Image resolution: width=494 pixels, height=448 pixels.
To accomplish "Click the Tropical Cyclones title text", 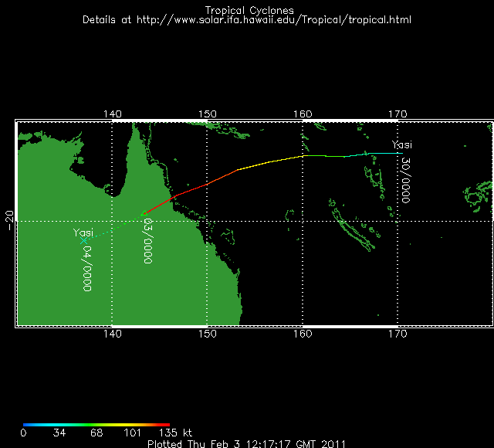I will 249,10.
